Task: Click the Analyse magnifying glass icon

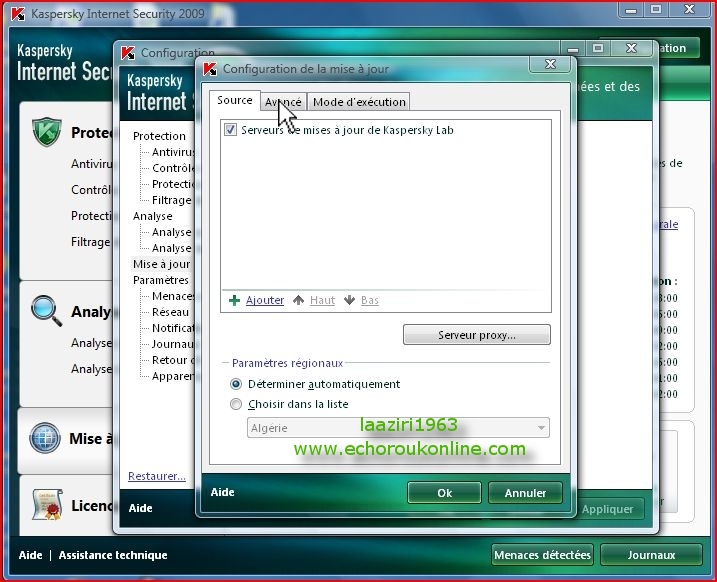Action: click(46, 310)
